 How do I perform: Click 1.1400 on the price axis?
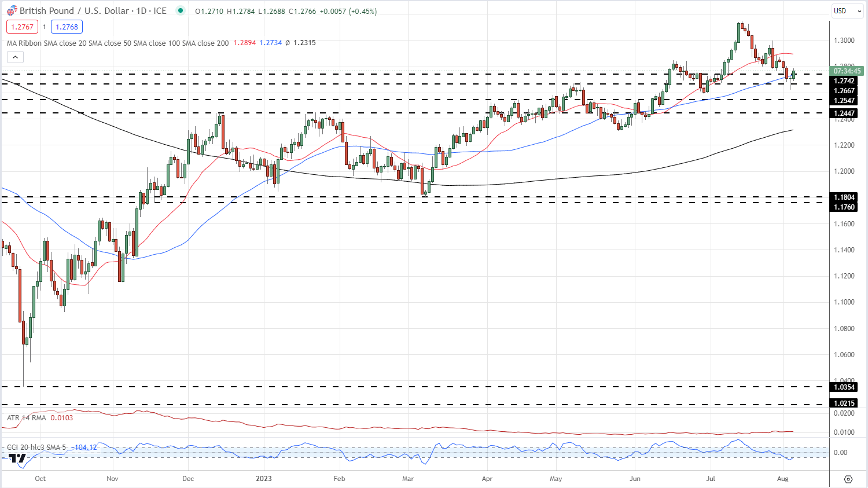coord(844,250)
